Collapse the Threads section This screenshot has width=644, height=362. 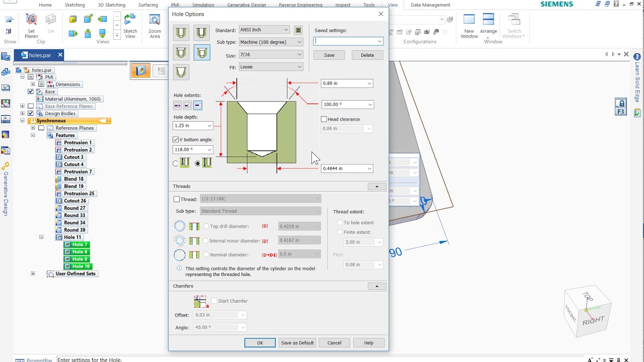click(377, 187)
